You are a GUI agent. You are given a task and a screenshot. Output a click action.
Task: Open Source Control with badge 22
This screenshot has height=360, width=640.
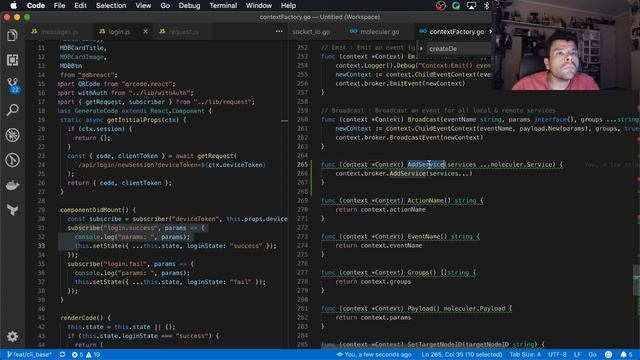click(13, 85)
